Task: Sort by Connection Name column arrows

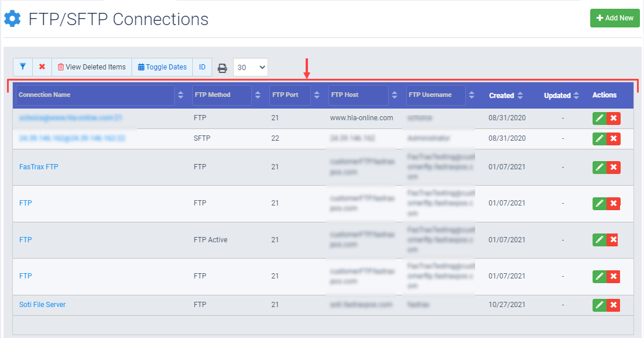Action: click(181, 95)
